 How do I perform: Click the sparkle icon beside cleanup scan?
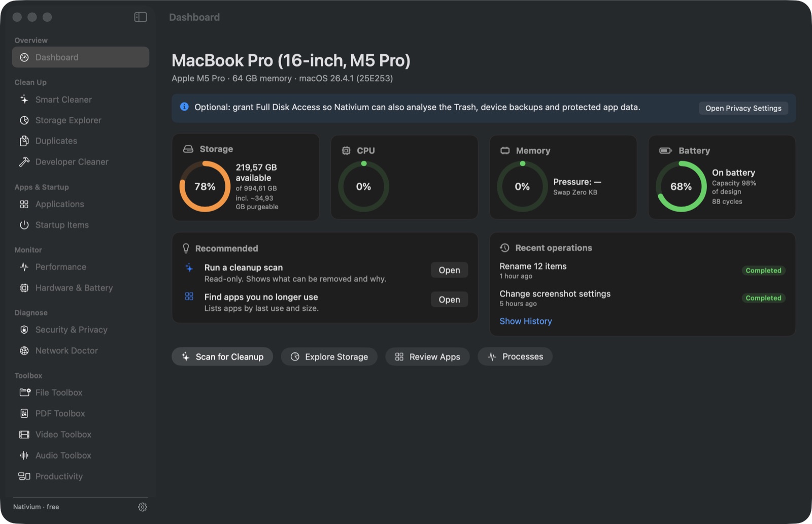click(x=189, y=268)
